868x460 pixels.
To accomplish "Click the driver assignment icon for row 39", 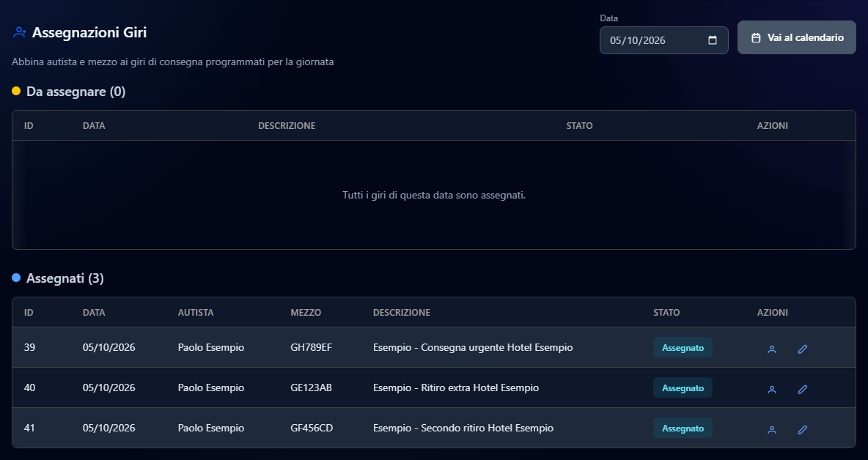I will coord(772,349).
